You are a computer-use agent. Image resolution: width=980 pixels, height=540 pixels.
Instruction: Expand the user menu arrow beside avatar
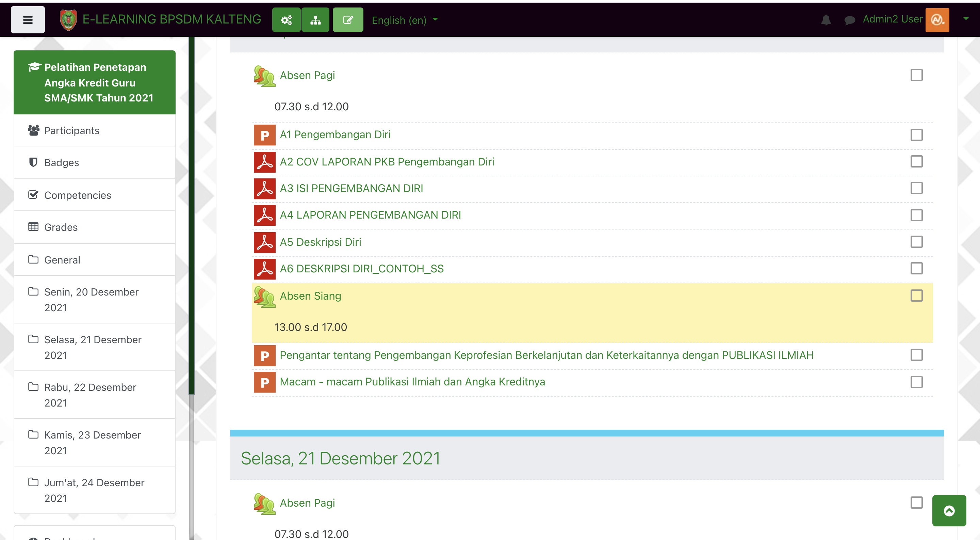[x=966, y=18]
